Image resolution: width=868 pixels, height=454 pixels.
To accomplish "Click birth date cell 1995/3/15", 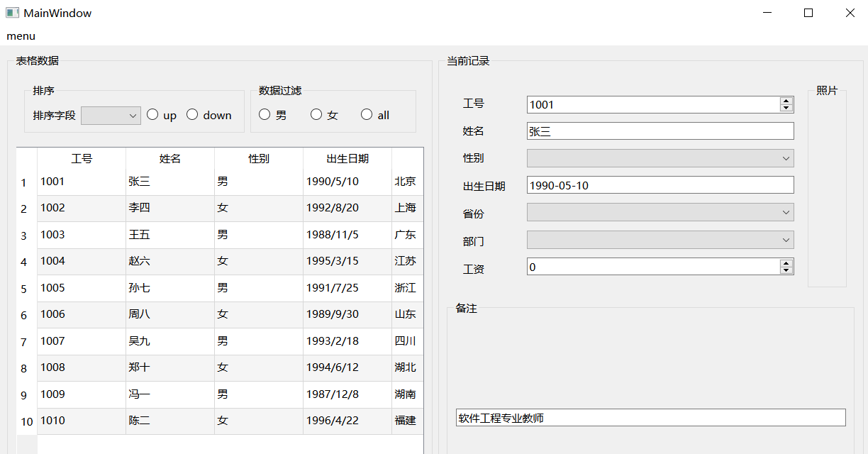I will pyautogui.click(x=347, y=262).
